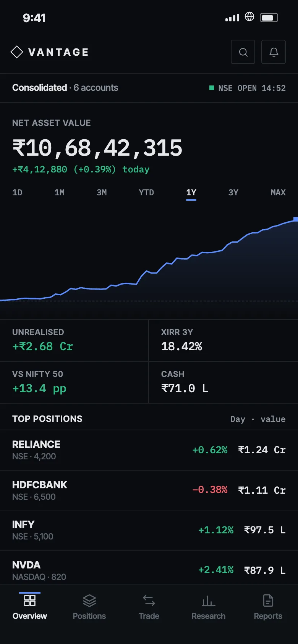Tap the Vantage diamond logo
The height and width of the screenshot is (644, 298).
click(x=17, y=52)
